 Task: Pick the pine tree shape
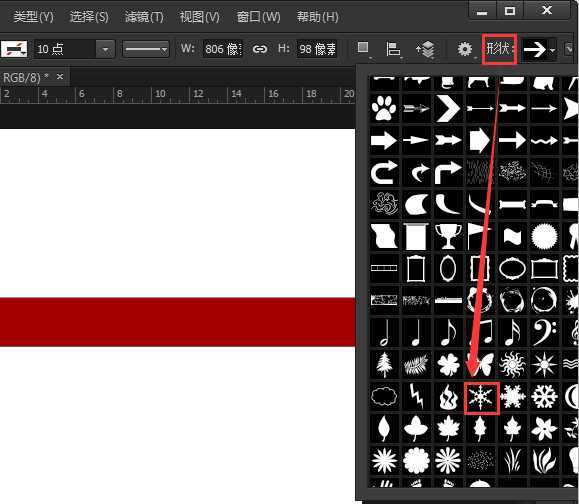coord(384,365)
